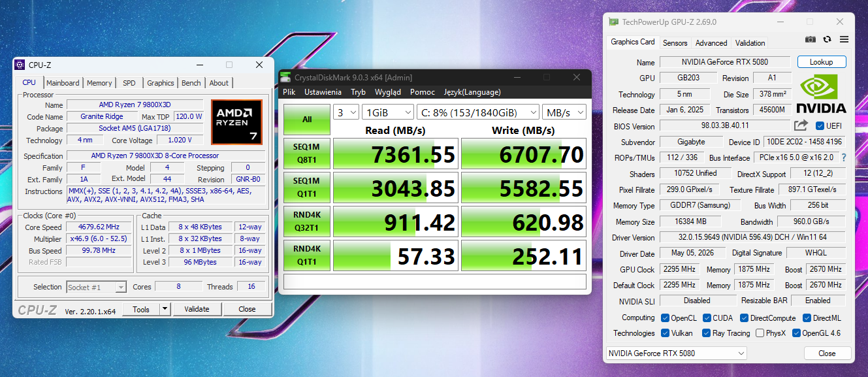Click the 7361.55 read result bar

tap(396, 154)
